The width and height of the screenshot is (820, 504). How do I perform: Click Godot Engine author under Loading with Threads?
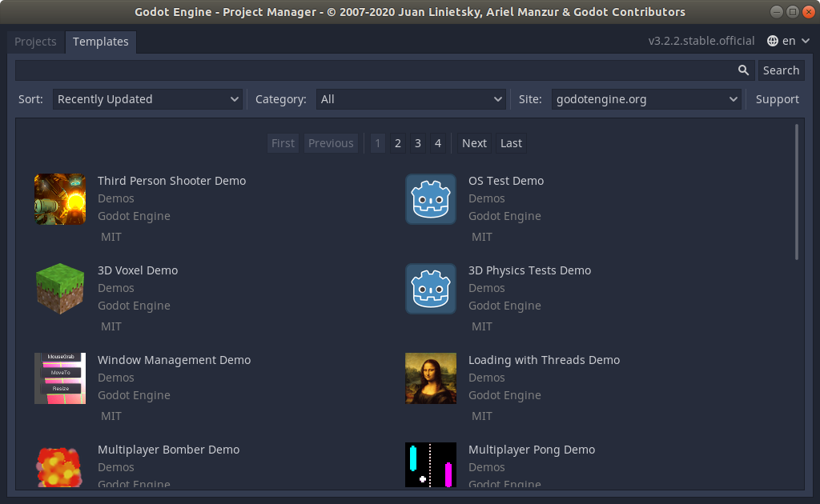[504, 395]
